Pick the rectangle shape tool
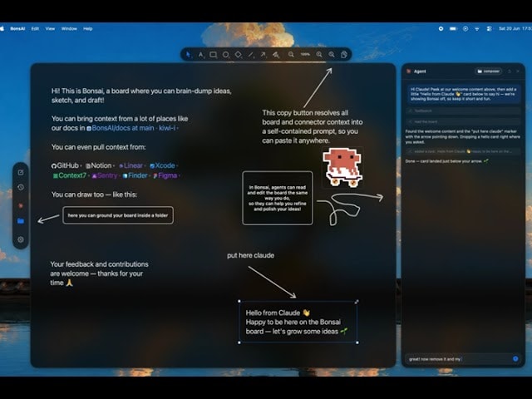 coord(214,54)
